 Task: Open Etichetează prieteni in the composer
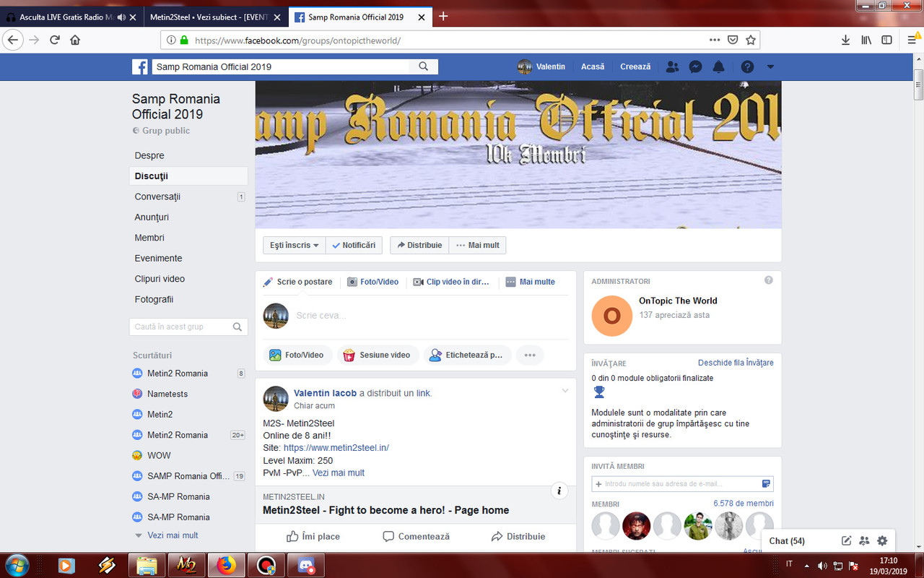click(468, 355)
